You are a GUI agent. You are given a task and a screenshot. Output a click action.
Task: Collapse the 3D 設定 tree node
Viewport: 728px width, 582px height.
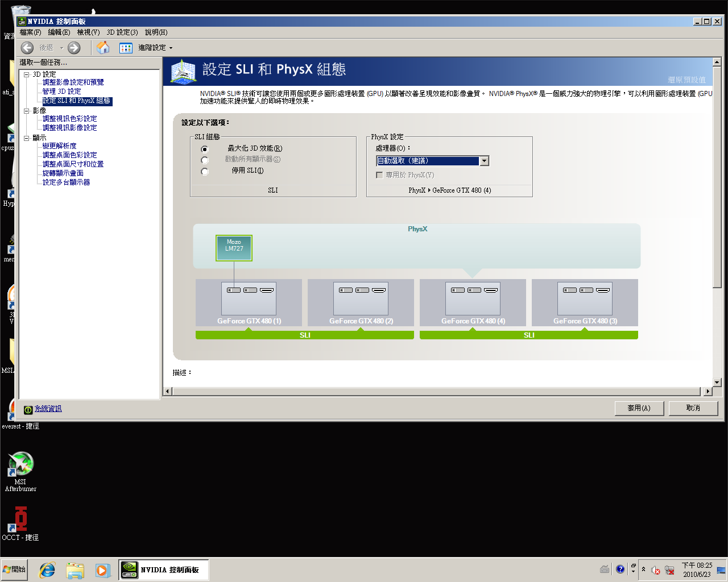(26, 74)
